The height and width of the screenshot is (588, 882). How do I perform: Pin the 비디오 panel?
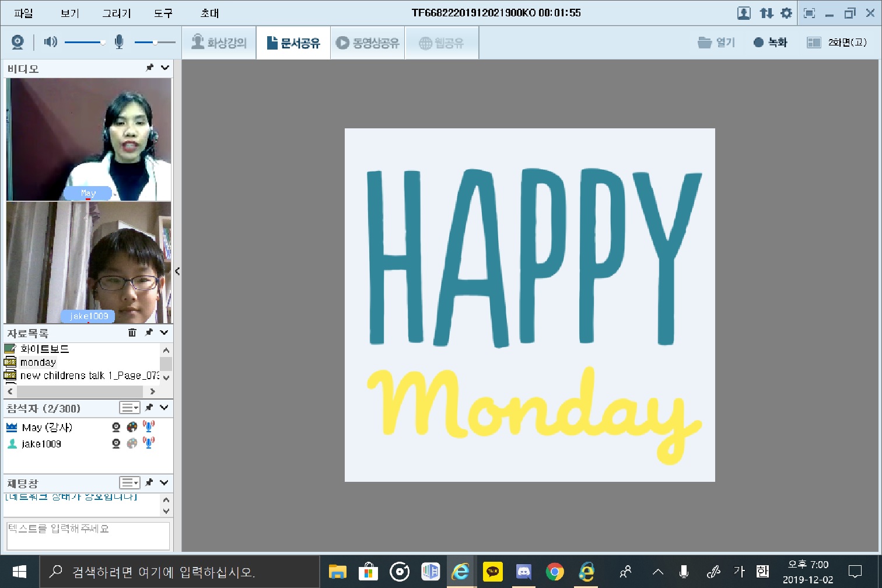[149, 68]
